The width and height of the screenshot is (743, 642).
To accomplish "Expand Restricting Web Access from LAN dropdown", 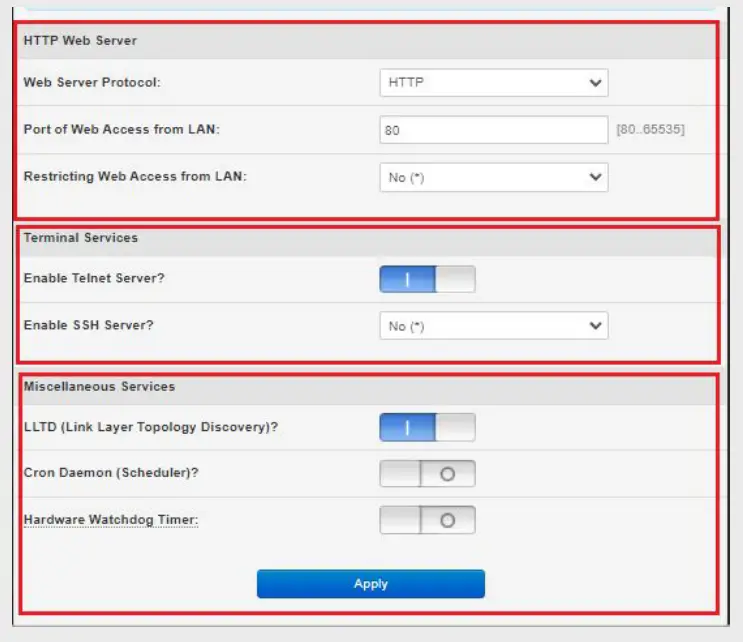I will [x=494, y=177].
